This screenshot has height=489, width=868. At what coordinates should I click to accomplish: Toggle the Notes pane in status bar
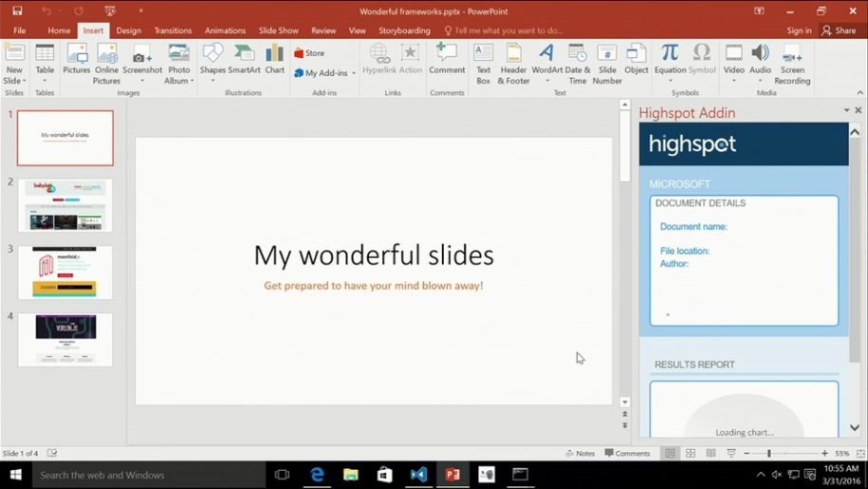pos(580,454)
